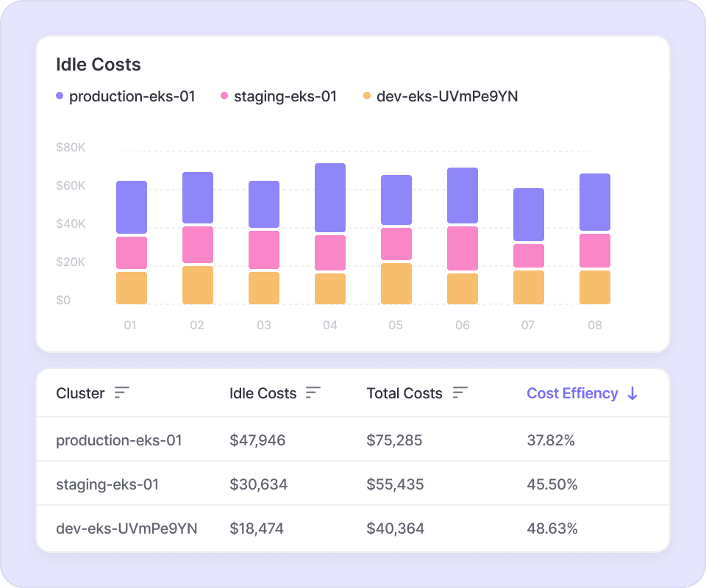706x588 pixels.
Task: Select the purple bar segment for day 07
Action: point(529,215)
